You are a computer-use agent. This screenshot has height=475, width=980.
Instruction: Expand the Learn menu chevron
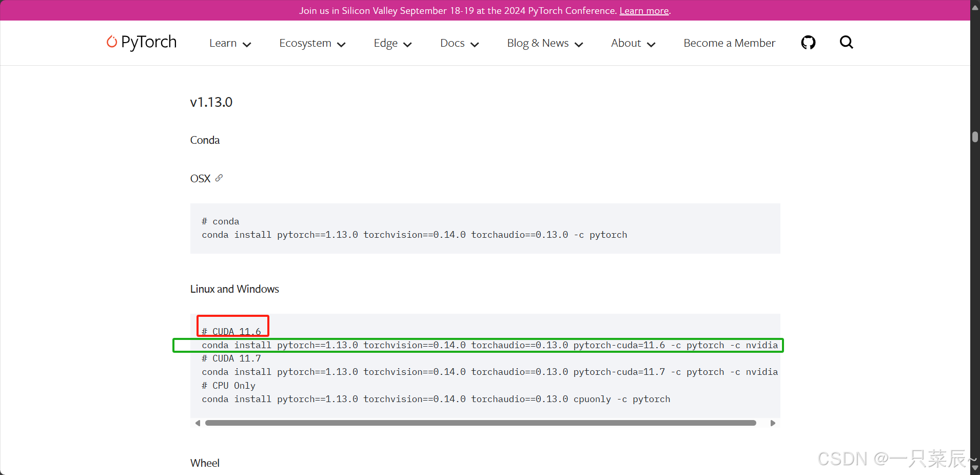tap(247, 45)
